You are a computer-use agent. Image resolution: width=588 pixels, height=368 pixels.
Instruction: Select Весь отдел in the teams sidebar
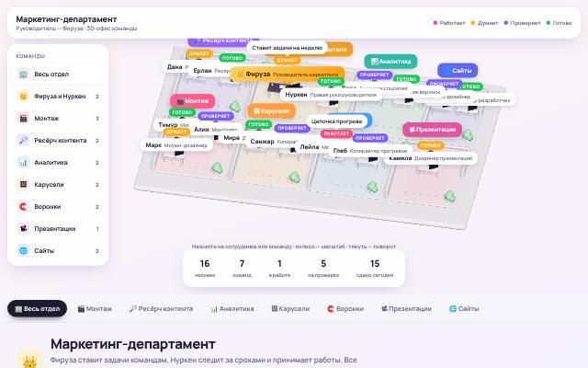click(58, 74)
